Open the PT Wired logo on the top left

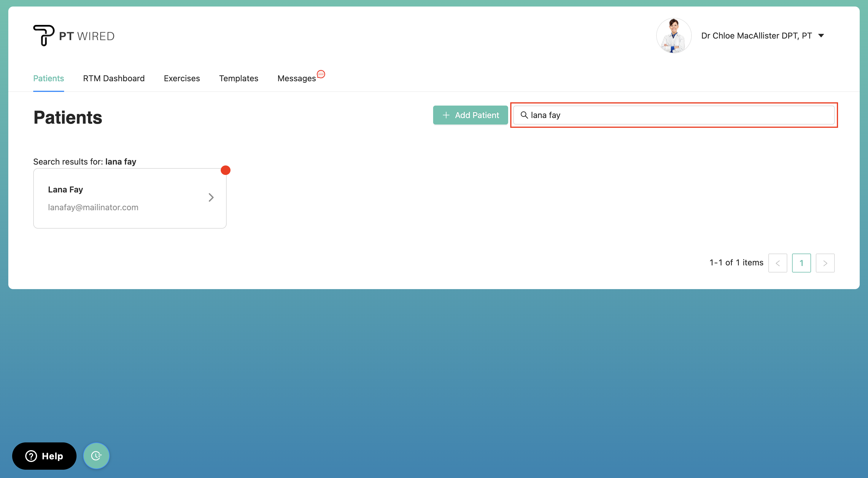pos(74,35)
